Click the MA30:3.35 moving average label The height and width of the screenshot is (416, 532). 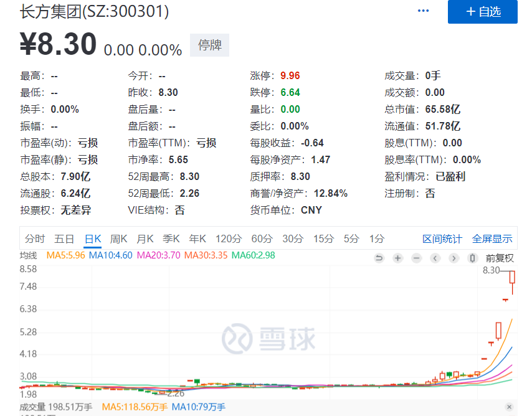(206, 255)
